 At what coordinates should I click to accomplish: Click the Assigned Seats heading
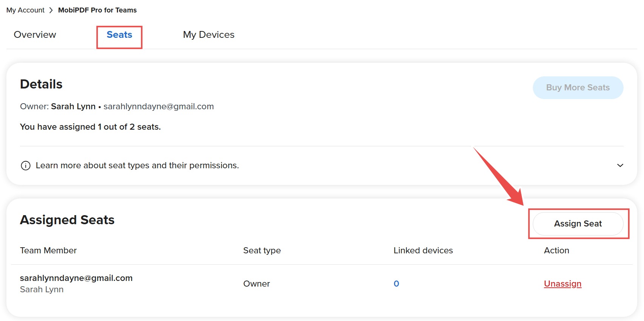pos(67,220)
